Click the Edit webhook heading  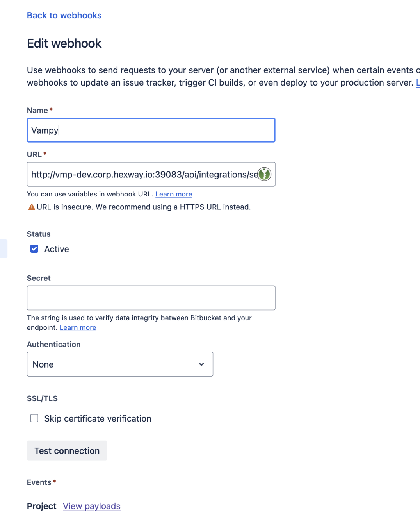64,43
